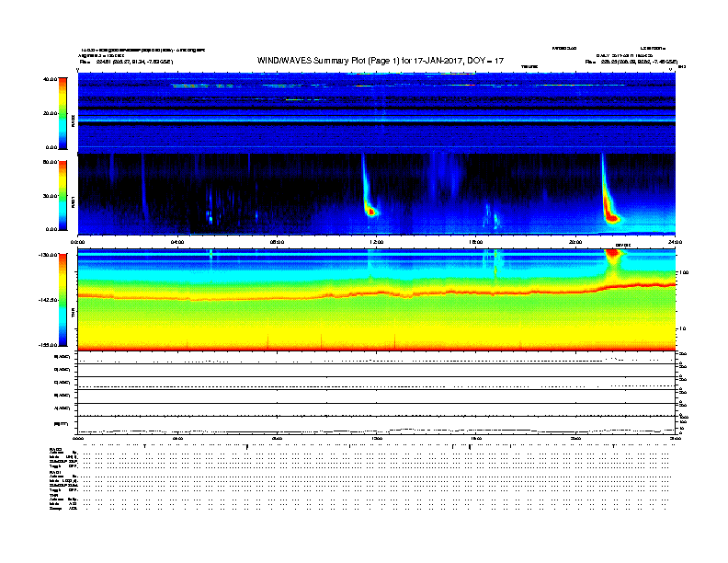Image resolution: width=728 pixels, height=563 pixels.
Task: Click the red burst at top of TNR panel
Action: pos(612,254)
